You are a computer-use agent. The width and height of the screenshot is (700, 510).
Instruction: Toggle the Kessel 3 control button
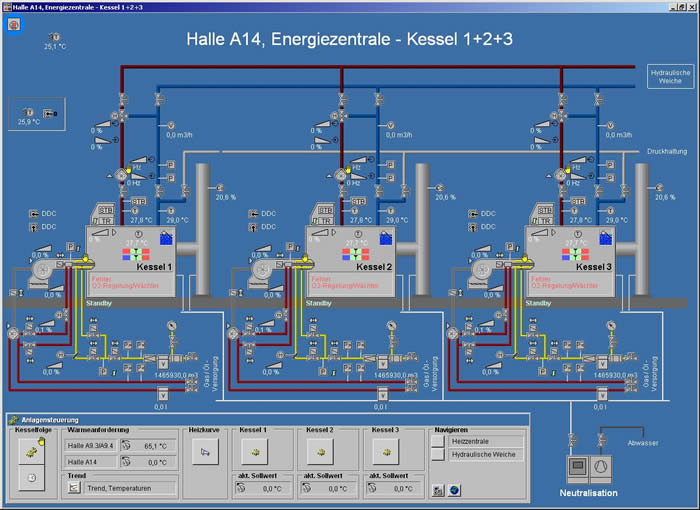click(386, 452)
